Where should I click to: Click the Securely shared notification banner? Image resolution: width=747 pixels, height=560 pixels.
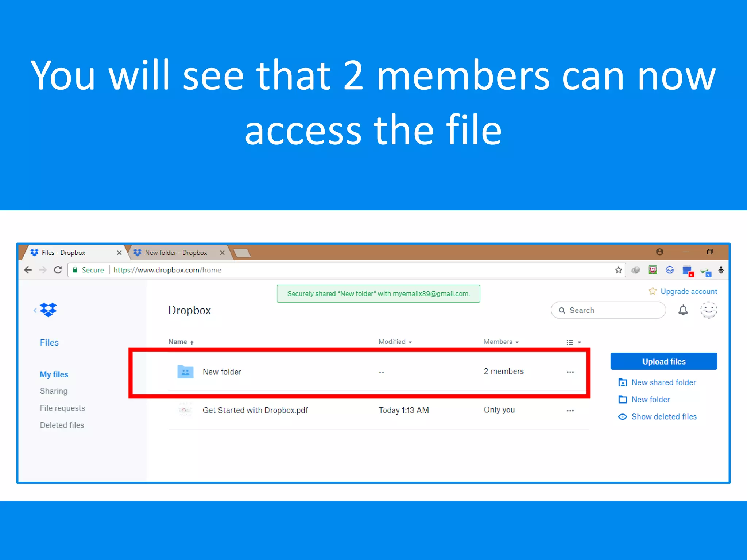378,294
